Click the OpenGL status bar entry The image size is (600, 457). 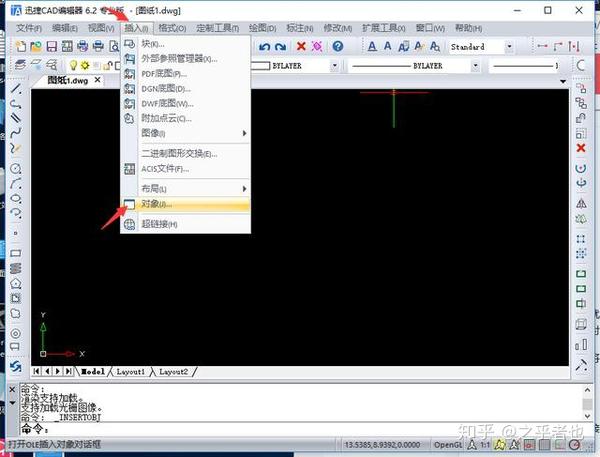[448, 445]
